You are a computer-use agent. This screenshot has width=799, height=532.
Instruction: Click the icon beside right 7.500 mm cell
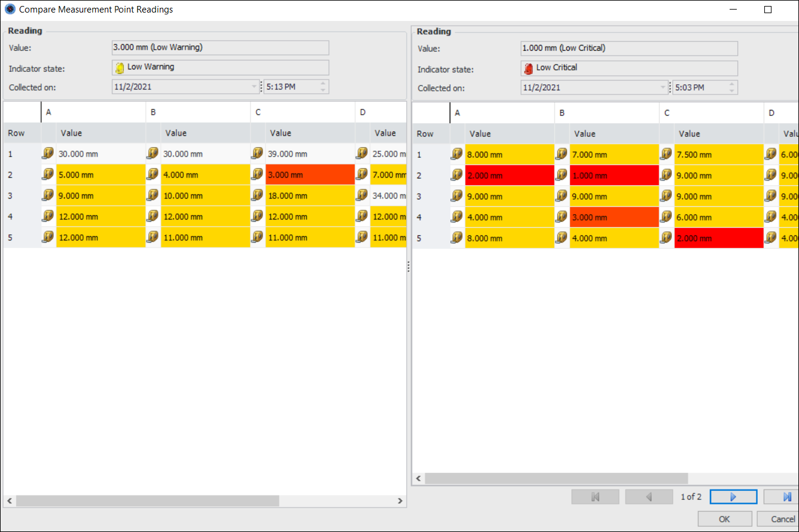[666, 154]
